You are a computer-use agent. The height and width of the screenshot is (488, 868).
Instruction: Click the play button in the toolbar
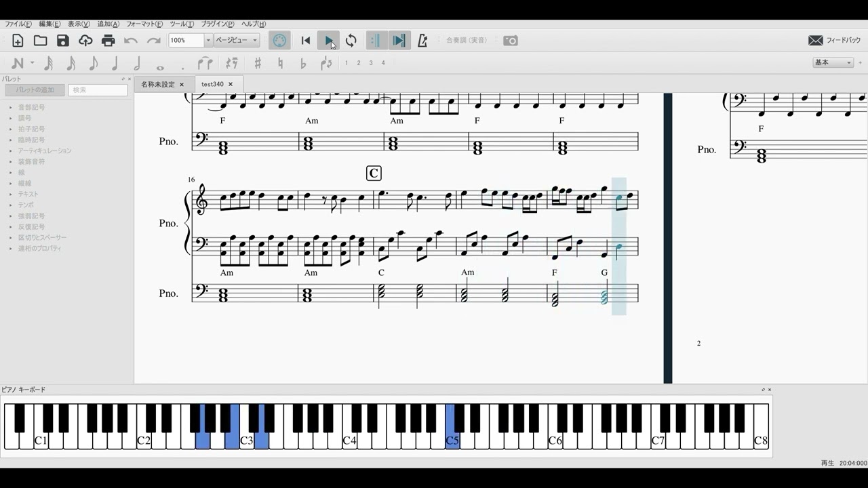pyautogui.click(x=328, y=41)
